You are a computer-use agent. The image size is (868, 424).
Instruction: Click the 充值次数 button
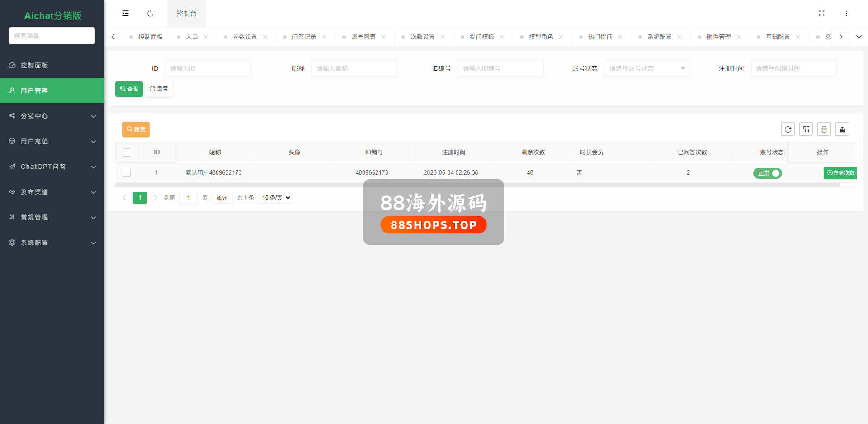(840, 173)
